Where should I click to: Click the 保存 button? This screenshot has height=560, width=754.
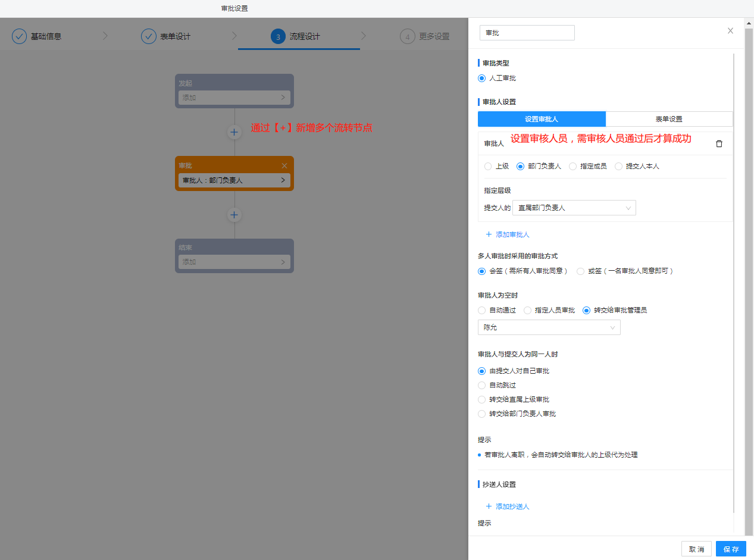coord(731,549)
